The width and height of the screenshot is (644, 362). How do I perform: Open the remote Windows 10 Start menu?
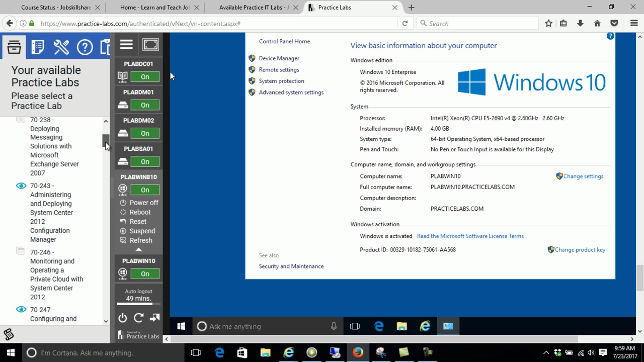point(181,326)
